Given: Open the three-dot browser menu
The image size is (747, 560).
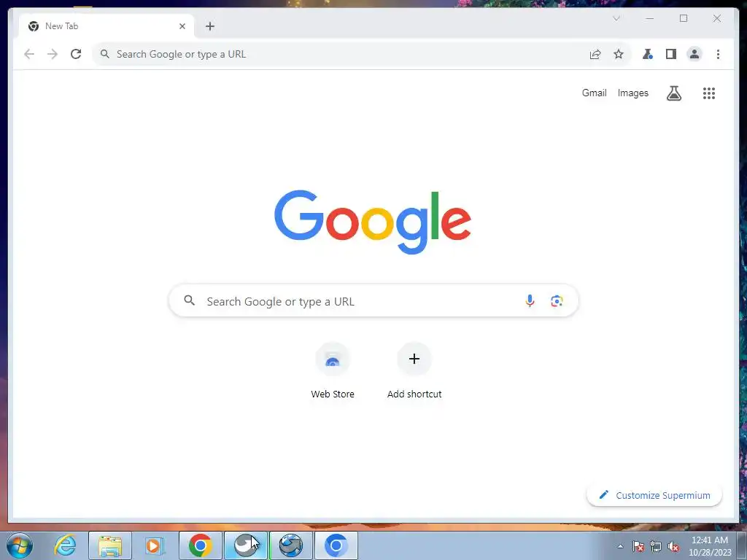Looking at the screenshot, I should (718, 54).
